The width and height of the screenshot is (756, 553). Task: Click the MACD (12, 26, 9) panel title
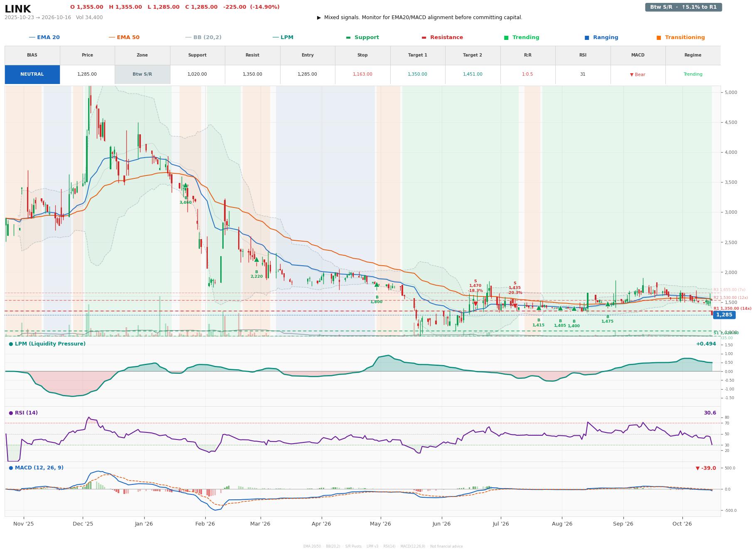tap(36, 468)
